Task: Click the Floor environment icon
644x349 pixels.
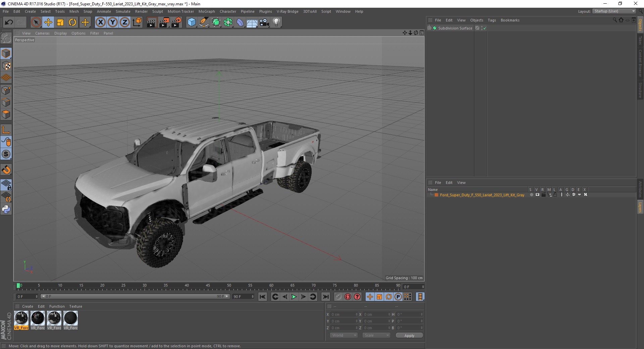Action: click(252, 22)
